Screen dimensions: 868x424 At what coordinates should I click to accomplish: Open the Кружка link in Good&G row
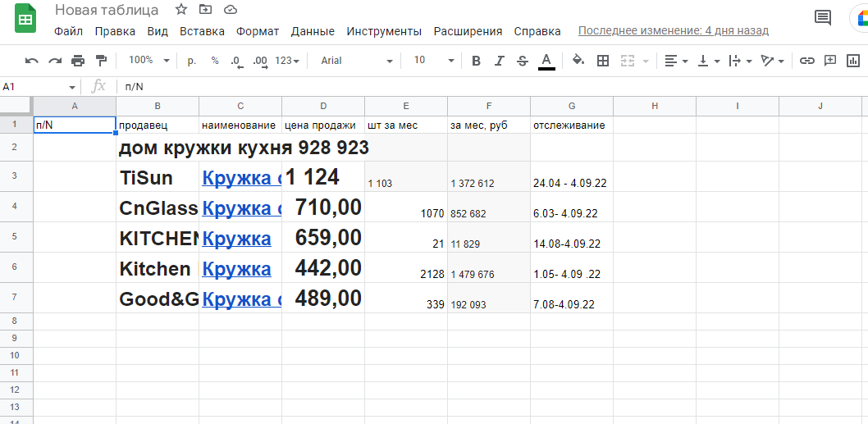[241, 299]
